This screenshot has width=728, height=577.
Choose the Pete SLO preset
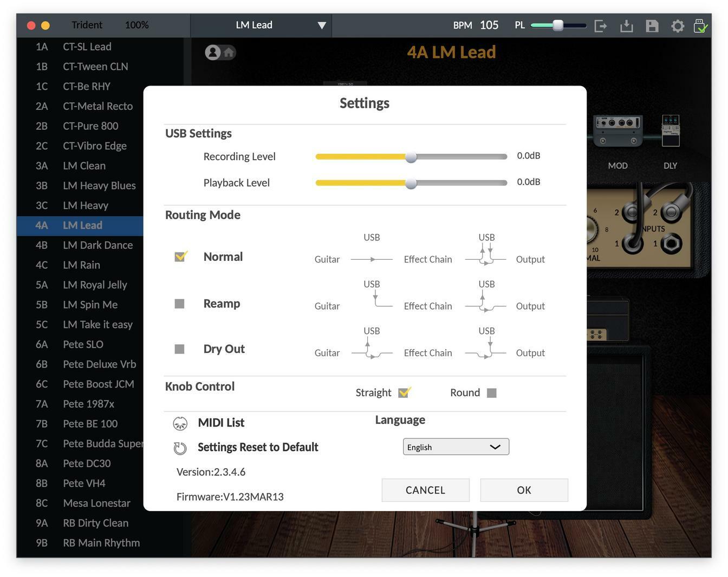pos(83,344)
